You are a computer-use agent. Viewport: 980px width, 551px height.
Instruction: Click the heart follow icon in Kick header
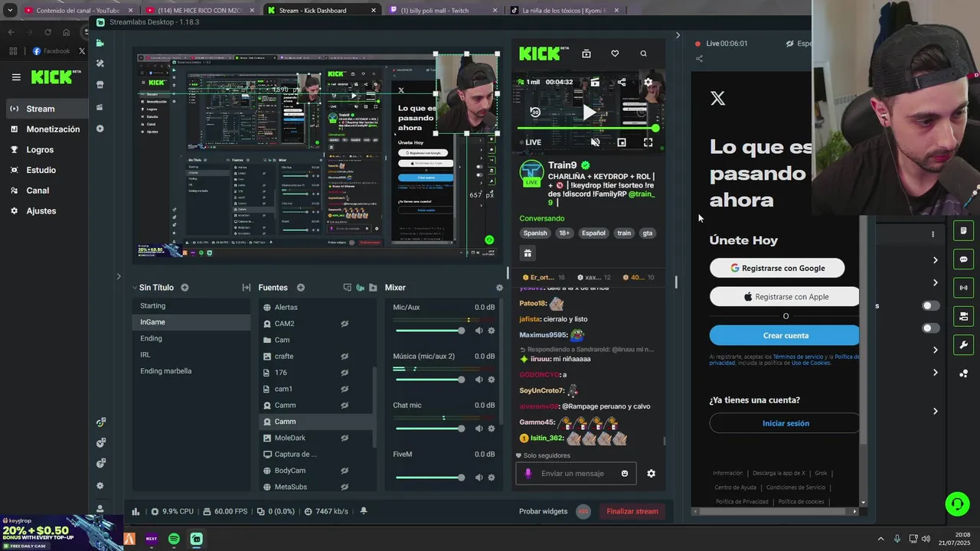(x=615, y=54)
